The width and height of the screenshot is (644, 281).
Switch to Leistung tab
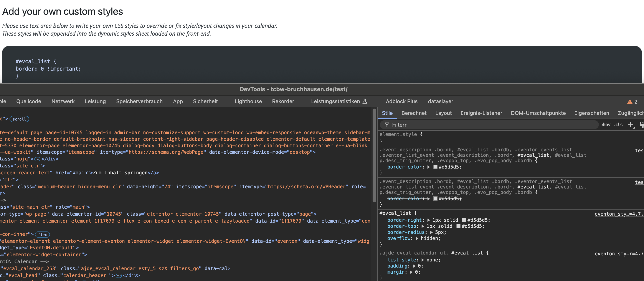click(95, 101)
